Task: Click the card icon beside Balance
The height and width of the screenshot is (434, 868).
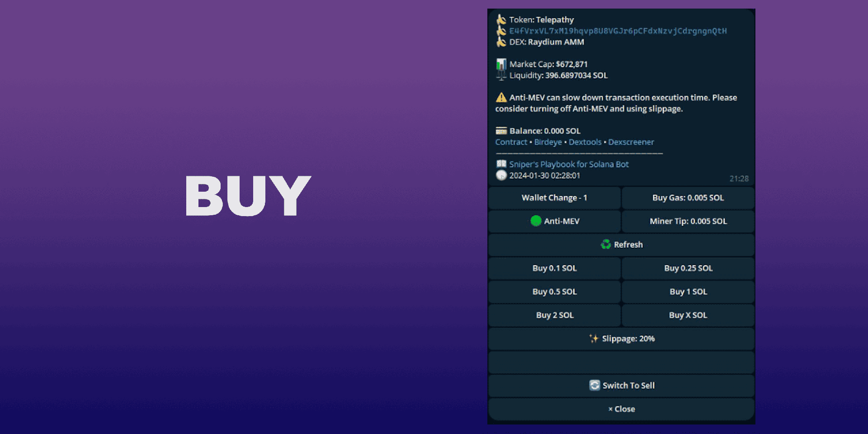Action: tap(501, 131)
